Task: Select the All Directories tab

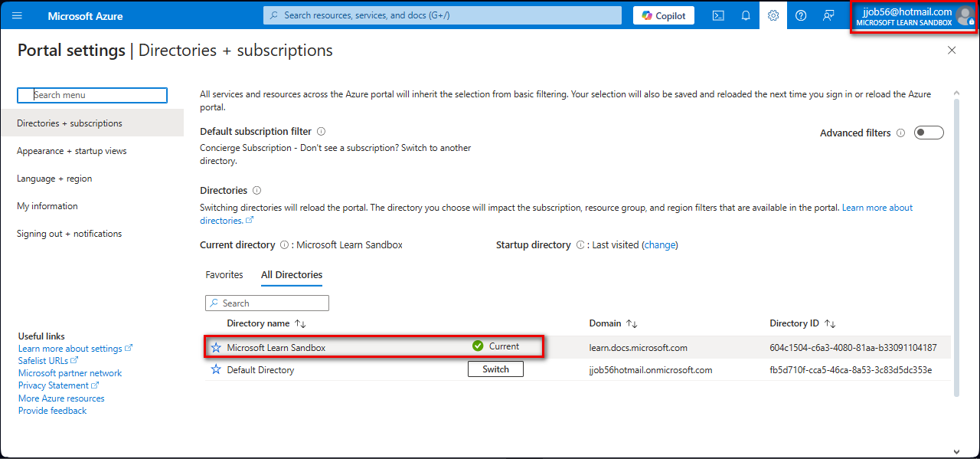Action: pos(292,275)
